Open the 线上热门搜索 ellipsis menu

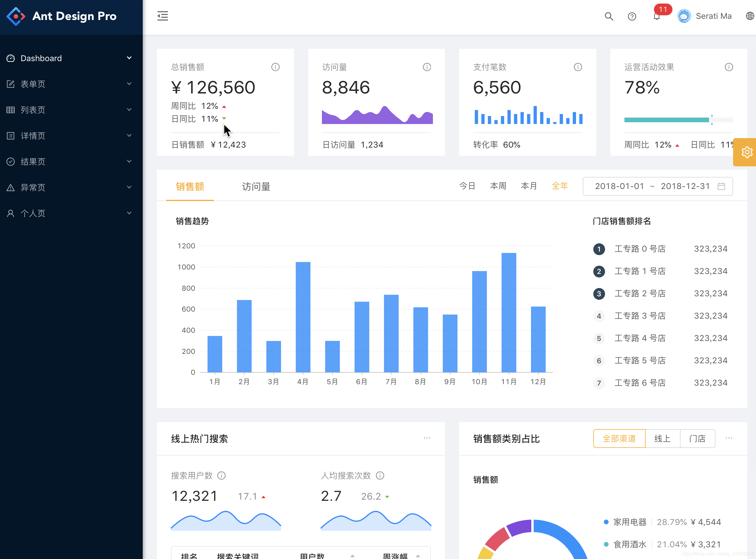pyautogui.click(x=427, y=438)
